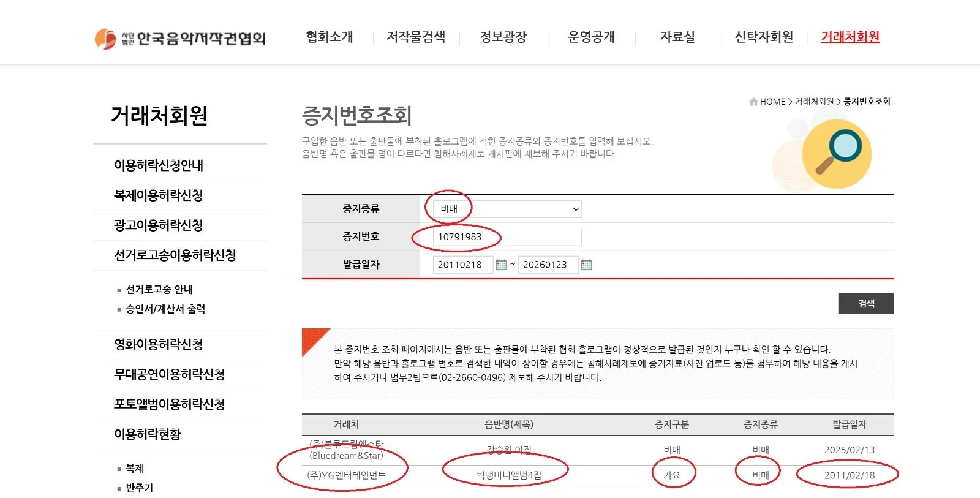Go to 영화이용허락신청 in the sidebar

point(159,344)
